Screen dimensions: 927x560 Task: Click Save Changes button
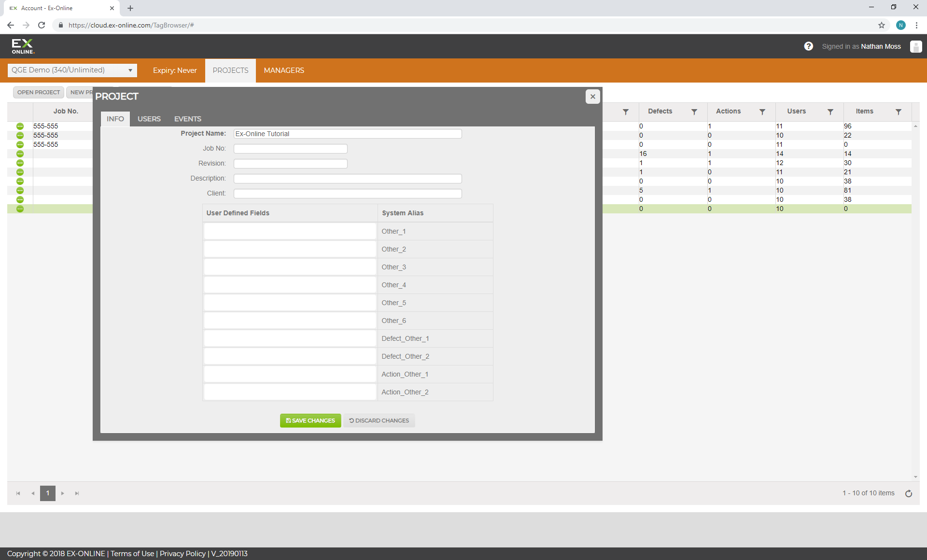310,420
